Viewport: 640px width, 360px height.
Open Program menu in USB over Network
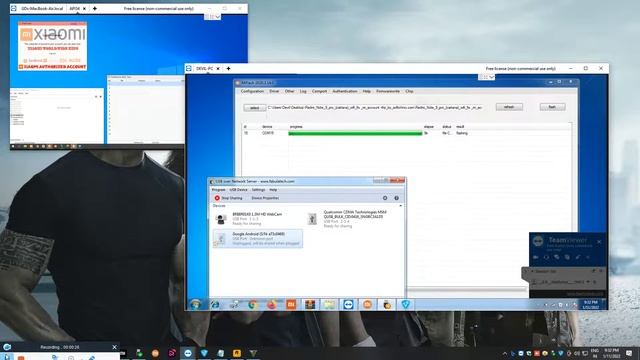pos(218,190)
